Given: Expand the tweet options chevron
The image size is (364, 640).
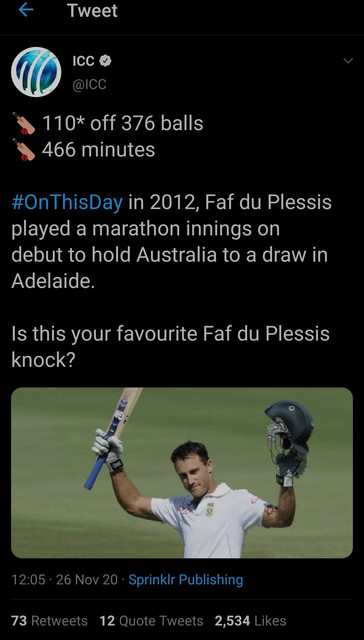Looking at the screenshot, I should click(348, 61).
